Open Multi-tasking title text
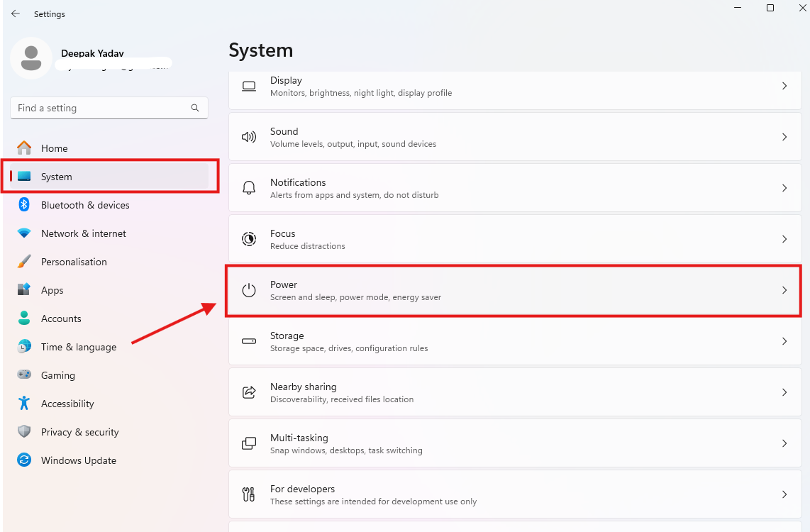Image resolution: width=810 pixels, height=532 pixels. [x=299, y=438]
